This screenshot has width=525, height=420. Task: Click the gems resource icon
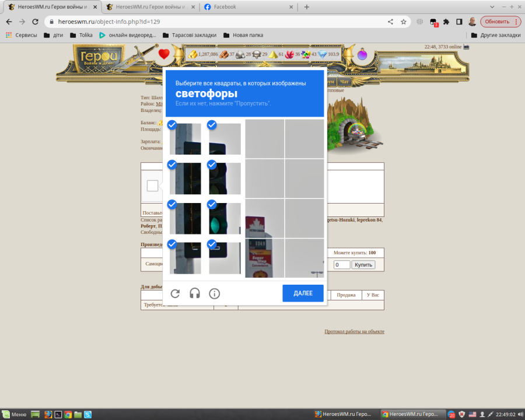click(306, 54)
